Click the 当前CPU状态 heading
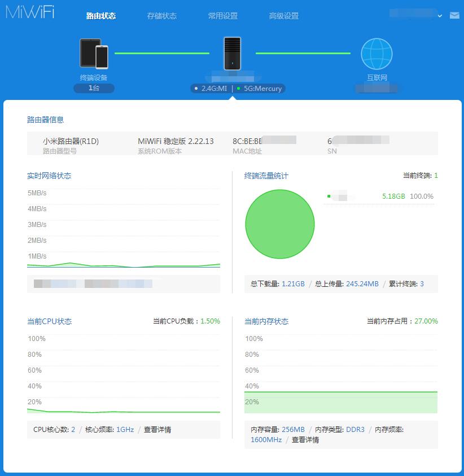464x476 pixels. pyautogui.click(x=50, y=321)
